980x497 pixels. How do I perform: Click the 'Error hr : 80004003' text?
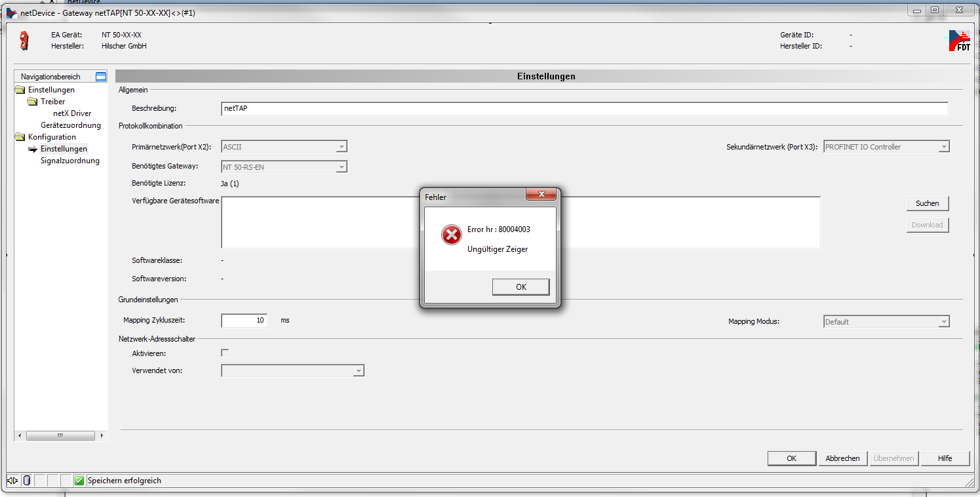pos(499,229)
